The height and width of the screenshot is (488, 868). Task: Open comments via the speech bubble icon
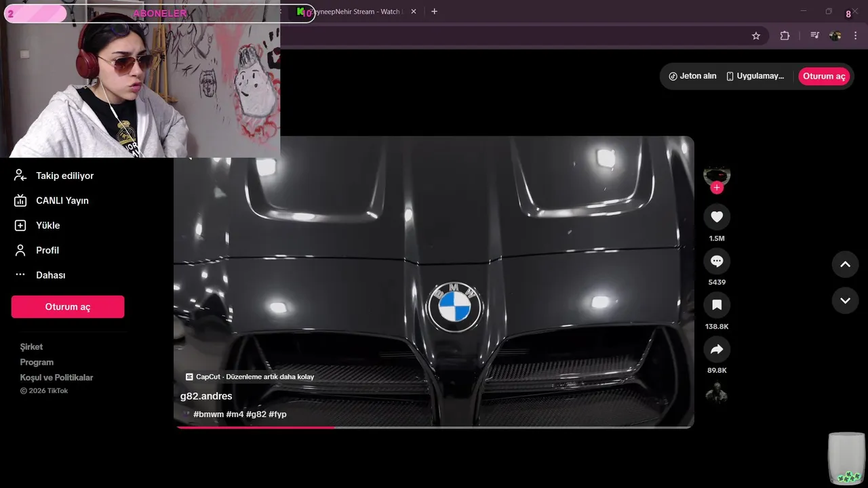717,261
